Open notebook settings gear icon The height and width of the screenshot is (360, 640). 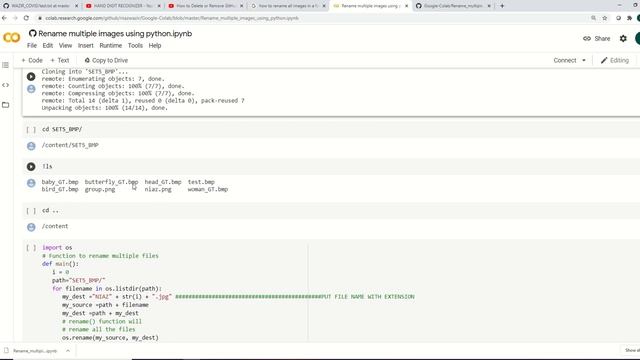click(x=623, y=38)
